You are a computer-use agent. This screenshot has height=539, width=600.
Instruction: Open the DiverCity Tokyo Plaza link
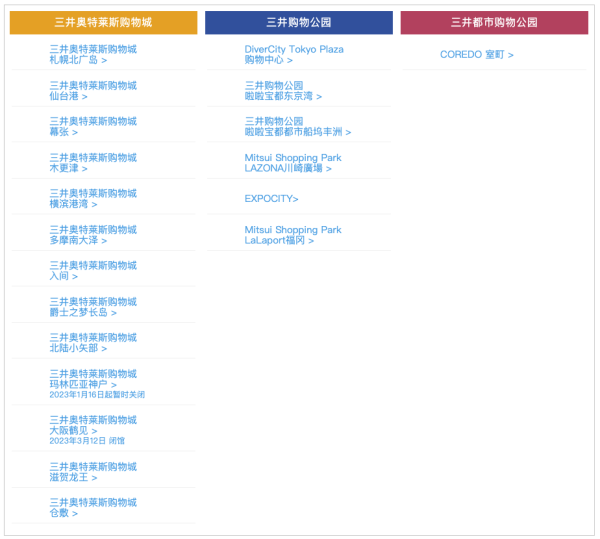(x=294, y=54)
